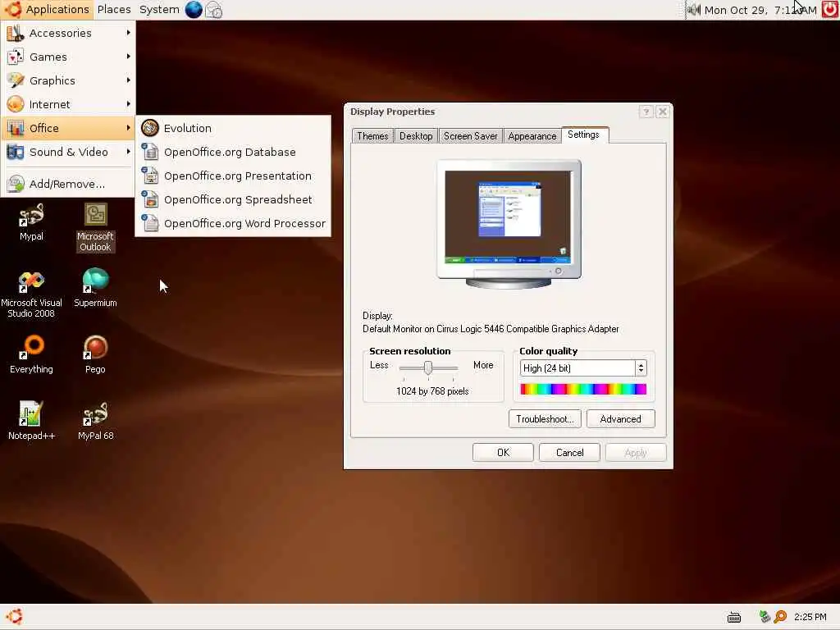
Task: Click the Internet category icon
Action: click(x=15, y=104)
